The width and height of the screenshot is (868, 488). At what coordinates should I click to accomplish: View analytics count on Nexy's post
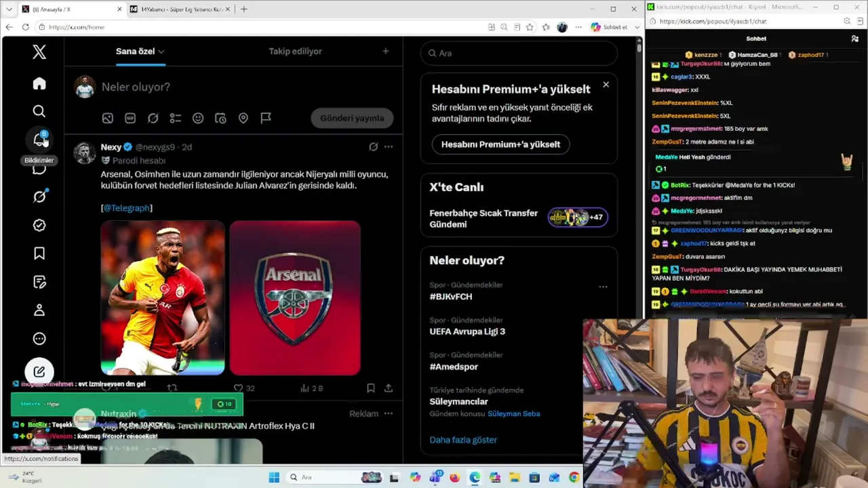(312, 388)
